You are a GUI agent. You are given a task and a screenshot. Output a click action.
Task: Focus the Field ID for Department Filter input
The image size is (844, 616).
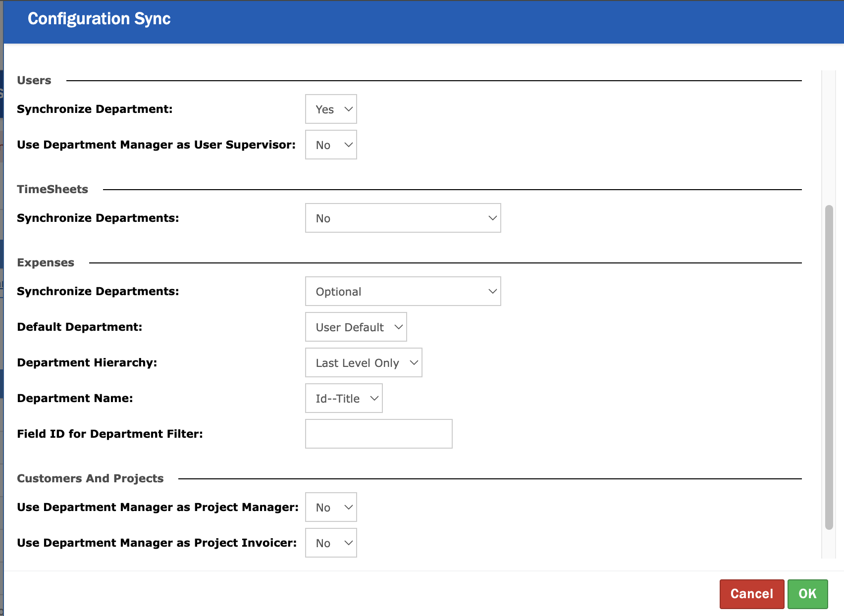point(378,434)
